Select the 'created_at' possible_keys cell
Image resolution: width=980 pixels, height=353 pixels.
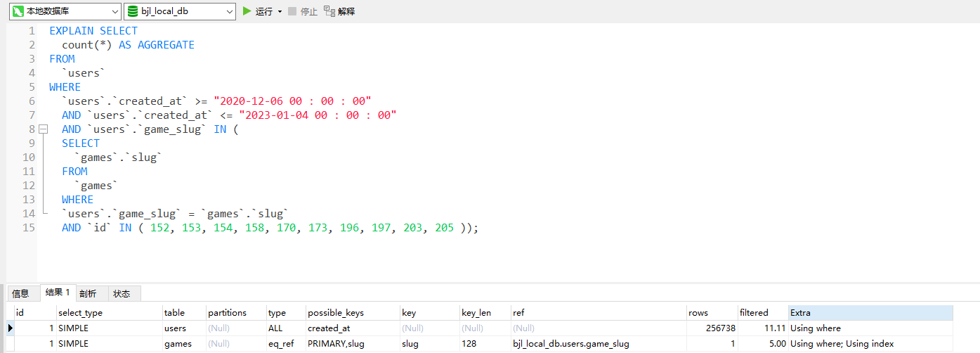coord(352,328)
